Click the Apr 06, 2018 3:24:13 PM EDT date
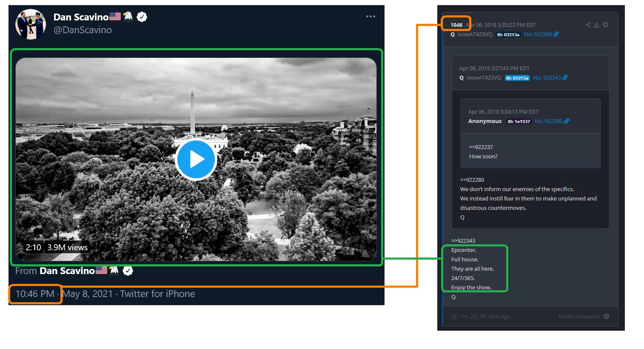Image resolution: width=644 pixels, height=349 pixels. [x=503, y=112]
